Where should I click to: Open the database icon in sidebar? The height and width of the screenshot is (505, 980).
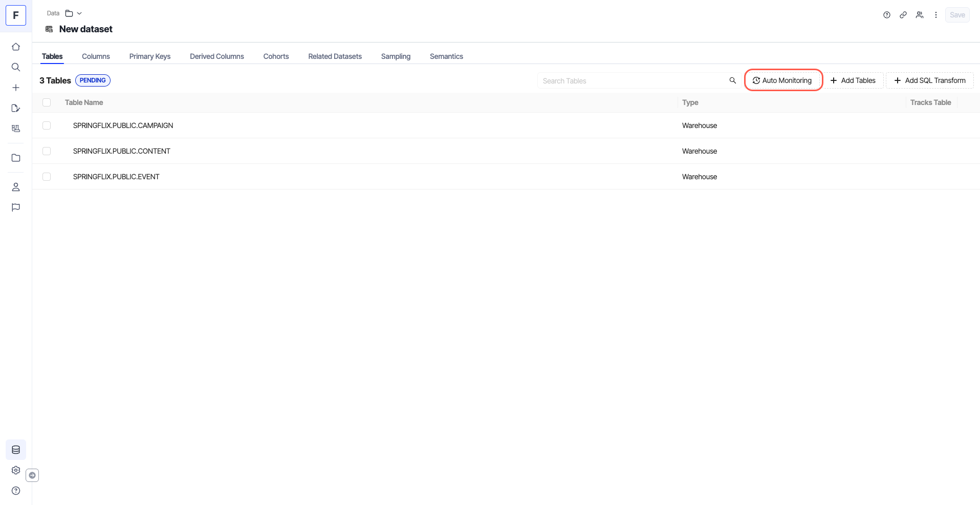click(16, 450)
